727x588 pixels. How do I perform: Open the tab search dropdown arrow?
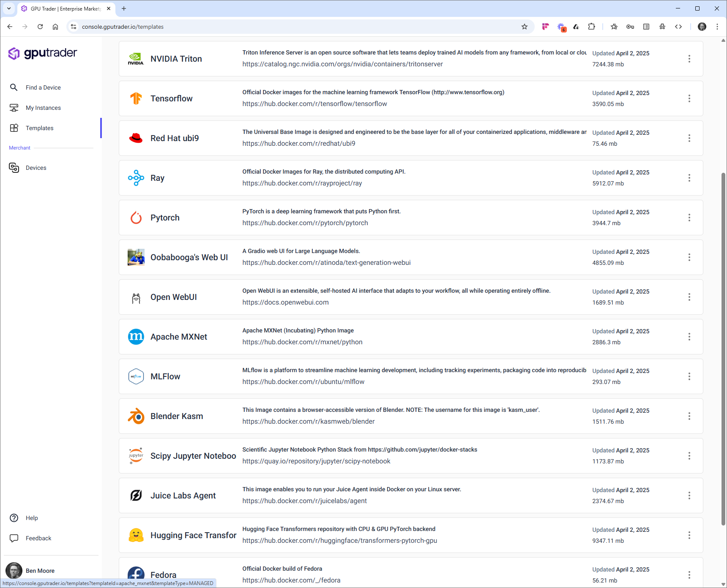pos(8,8)
